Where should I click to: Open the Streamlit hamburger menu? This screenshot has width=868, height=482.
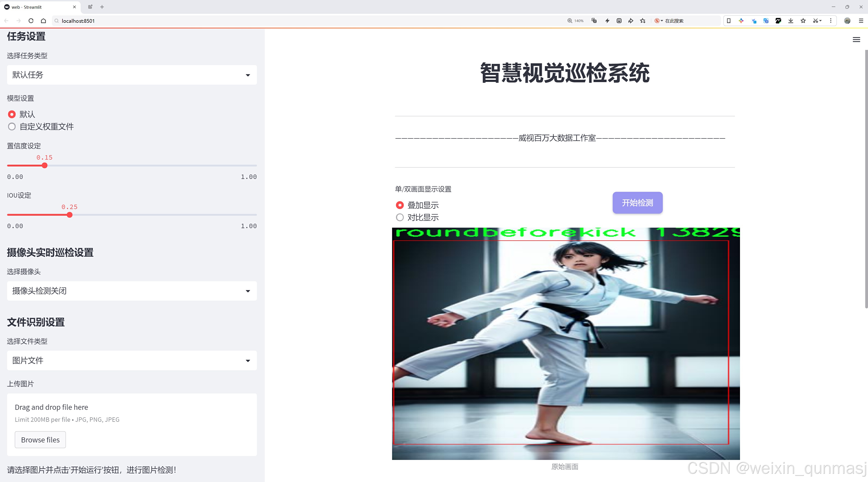click(856, 40)
